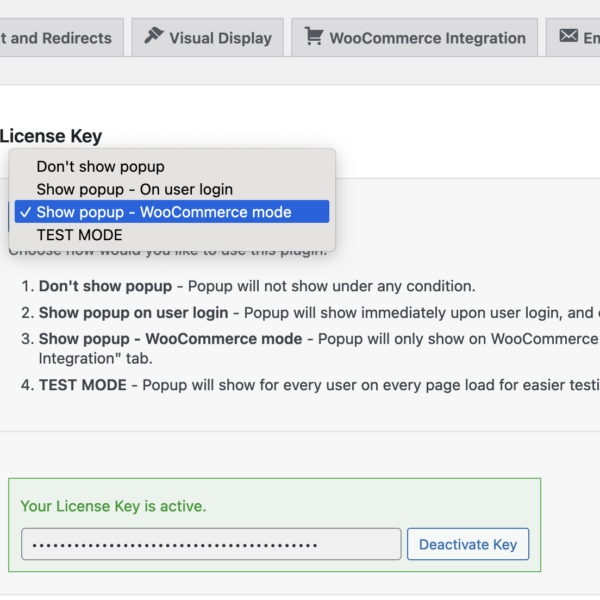This screenshot has width=600, height=600.
Task: Click 'Show popup on user login' description
Action: click(134, 313)
